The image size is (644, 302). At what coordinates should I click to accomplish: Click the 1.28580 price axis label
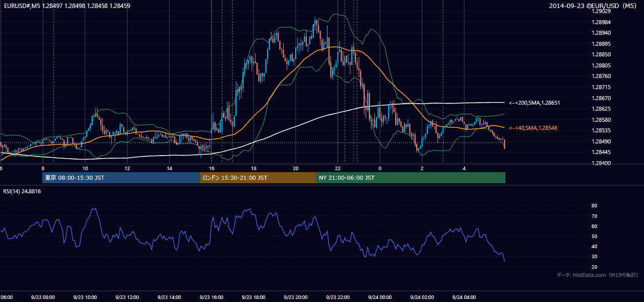click(602, 120)
